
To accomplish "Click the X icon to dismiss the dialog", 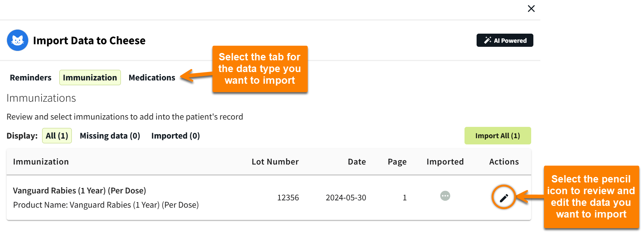I will click(531, 8).
